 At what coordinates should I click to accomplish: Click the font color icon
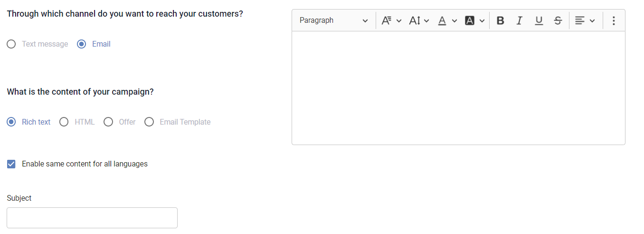[x=442, y=20]
